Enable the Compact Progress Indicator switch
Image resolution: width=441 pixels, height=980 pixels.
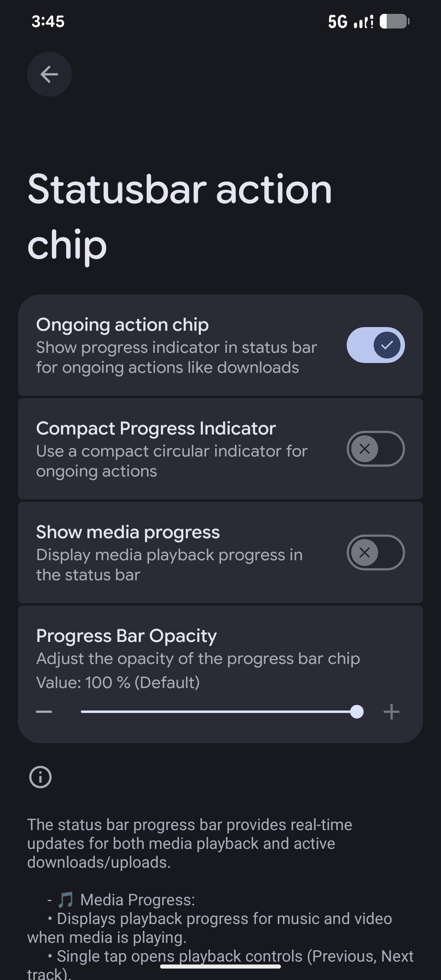pyautogui.click(x=376, y=449)
